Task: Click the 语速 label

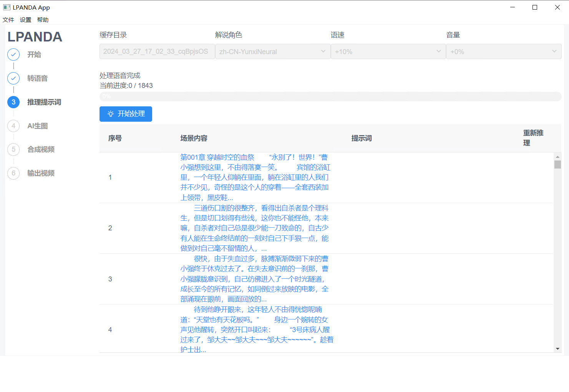Action: (x=338, y=35)
